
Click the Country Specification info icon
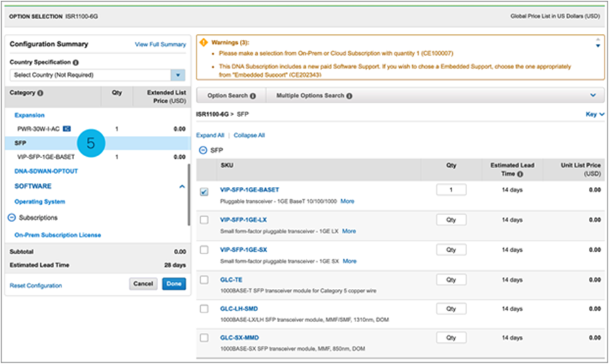(76, 63)
